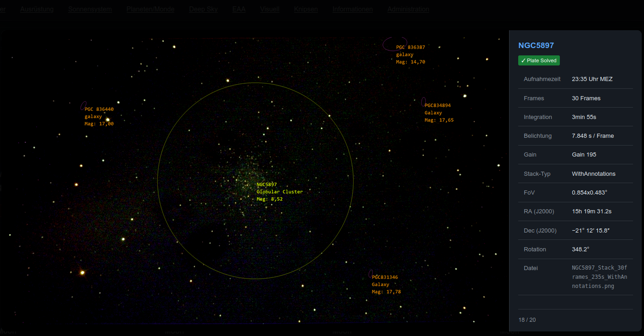Click the Plate Solved badge

pyautogui.click(x=539, y=60)
